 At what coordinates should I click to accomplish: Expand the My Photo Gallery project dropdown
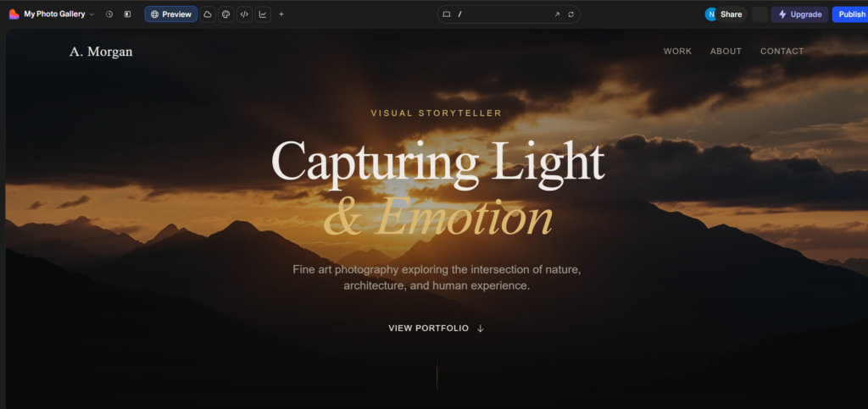[58, 14]
